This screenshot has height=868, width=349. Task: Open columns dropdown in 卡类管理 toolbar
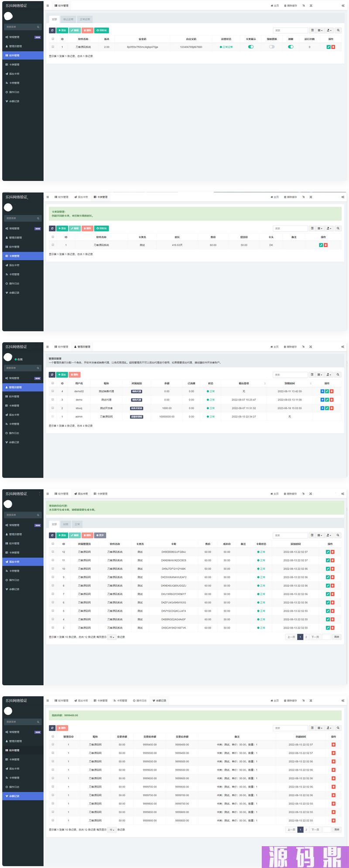(x=320, y=228)
